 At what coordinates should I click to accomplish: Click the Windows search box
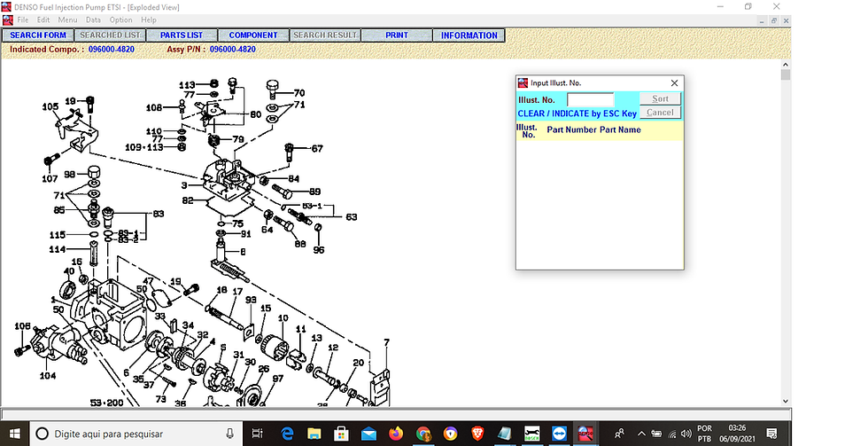[136, 434]
